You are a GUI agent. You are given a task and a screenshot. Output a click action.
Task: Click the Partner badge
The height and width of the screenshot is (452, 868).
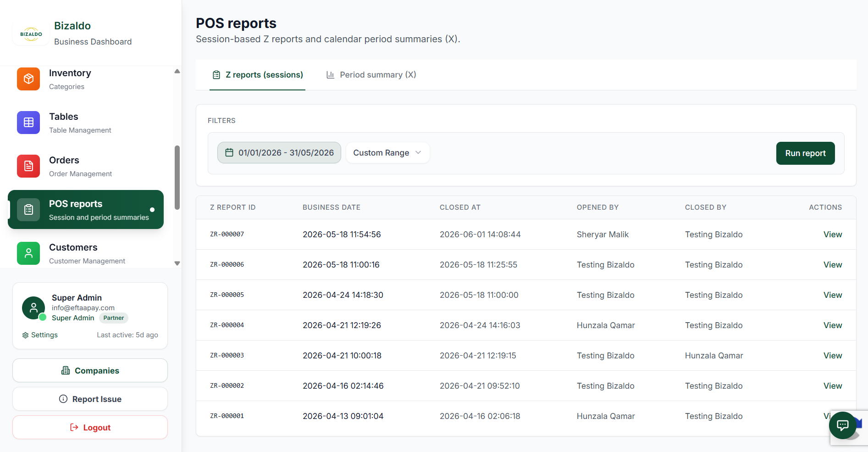(113, 318)
